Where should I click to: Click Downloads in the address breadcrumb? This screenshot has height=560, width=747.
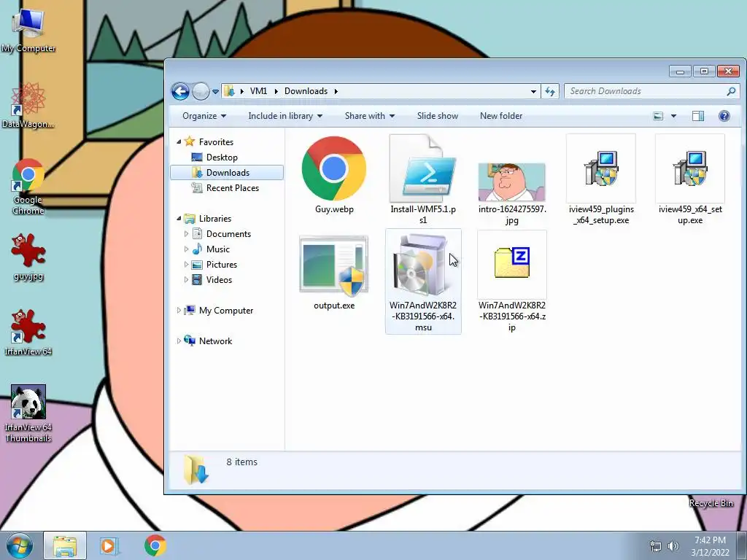click(x=306, y=91)
